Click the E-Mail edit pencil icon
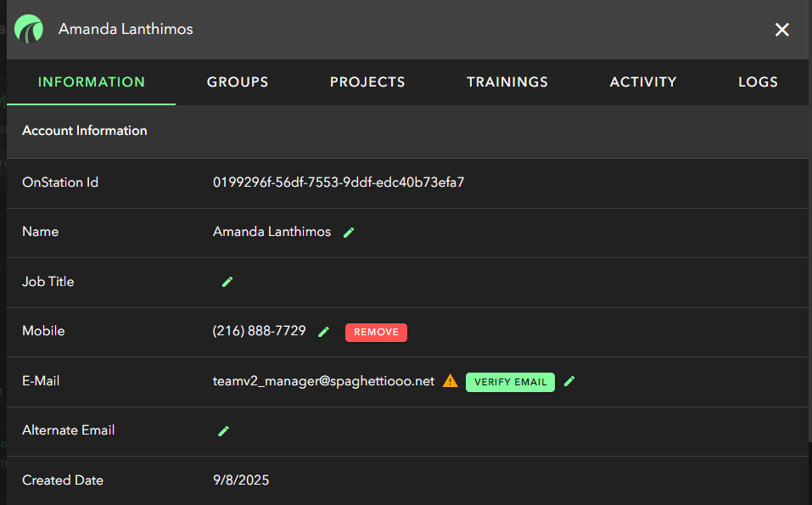The height and width of the screenshot is (505, 812). [569, 381]
